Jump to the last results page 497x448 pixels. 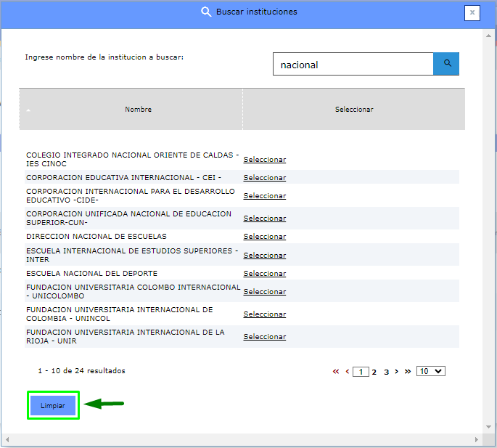pyautogui.click(x=408, y=371)
